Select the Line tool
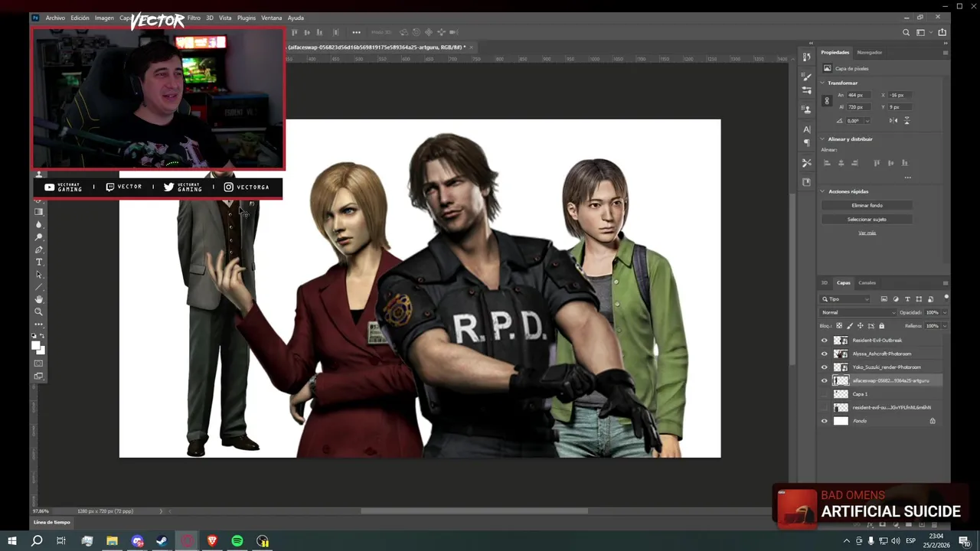 (x=39, y=287)
